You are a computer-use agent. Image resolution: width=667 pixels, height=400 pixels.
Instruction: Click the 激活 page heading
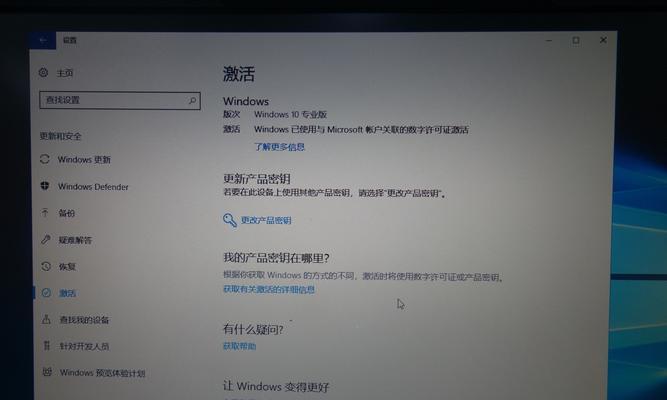(x=239, y=74)
